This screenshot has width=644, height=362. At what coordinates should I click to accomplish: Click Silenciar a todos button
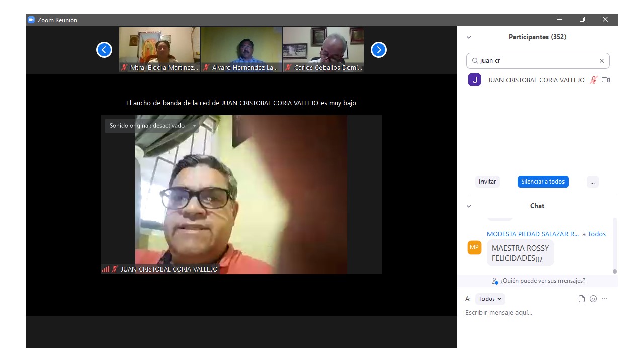coord(543,182)
